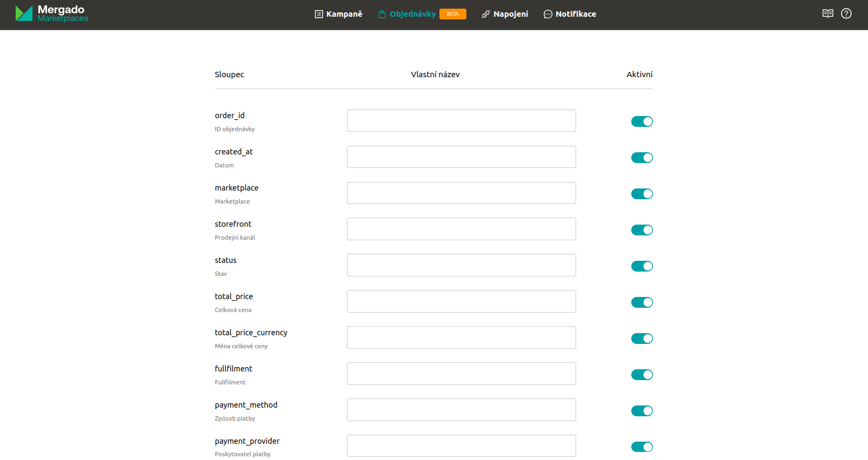Toggle the payment_provider active switch
Screen dimensions: 868x460
pos(642,447)
